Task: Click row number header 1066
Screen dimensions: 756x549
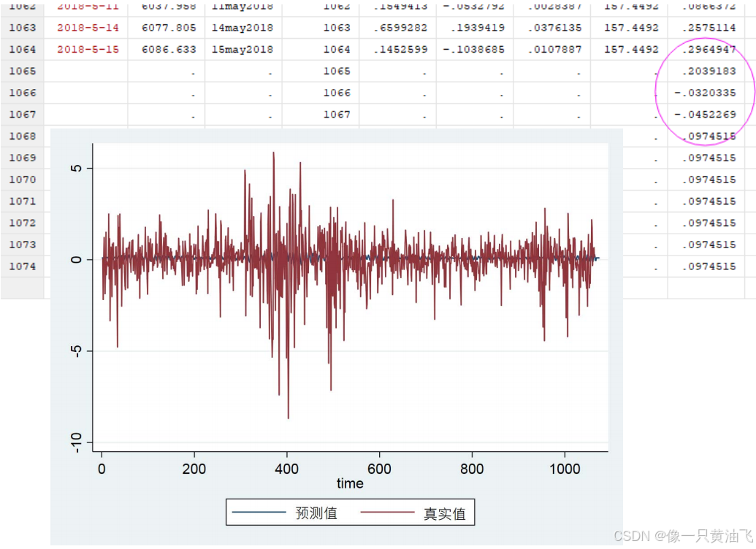Action: [22, 93]
